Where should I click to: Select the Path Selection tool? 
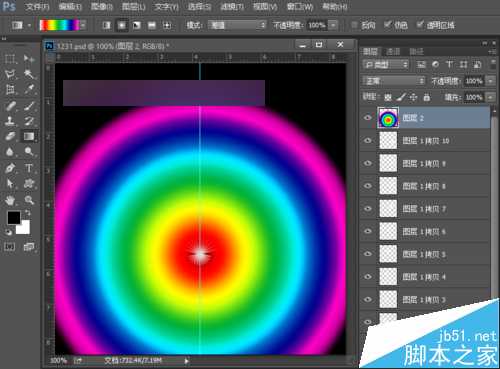(x=10, y=183)
